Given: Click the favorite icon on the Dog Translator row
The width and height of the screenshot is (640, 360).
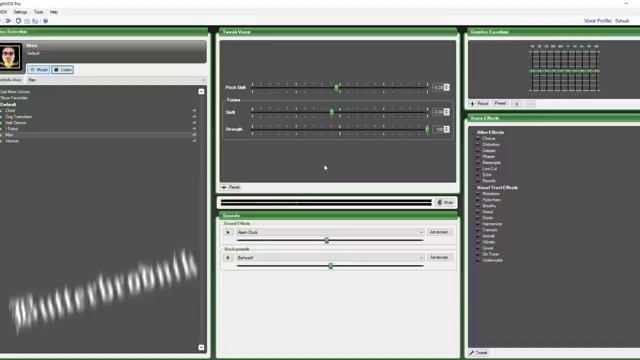Looking at the screenshot, I should point(194,117).
